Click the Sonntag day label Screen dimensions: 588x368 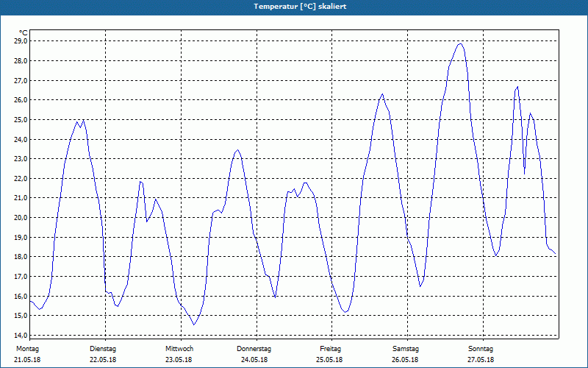coord(481,349)
